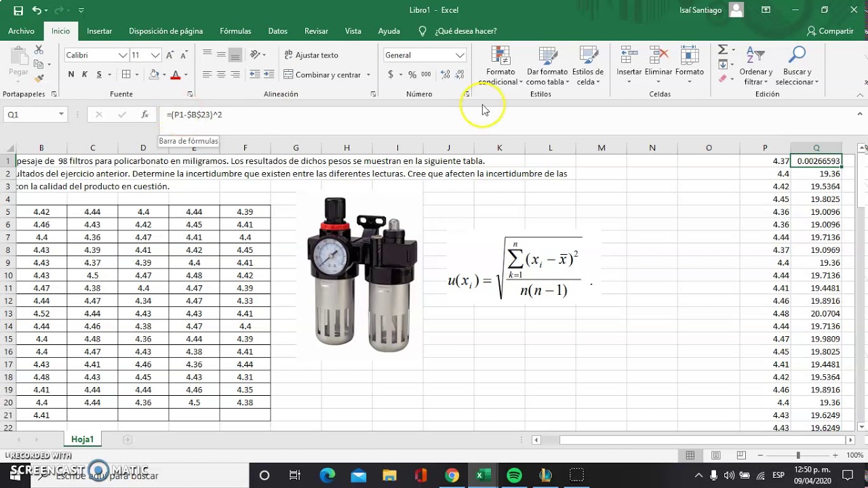Image resolution: width=868 pixels, height=488 pixels.
Task: Toggle Bold (N) formatting
Action: [71, 75]
